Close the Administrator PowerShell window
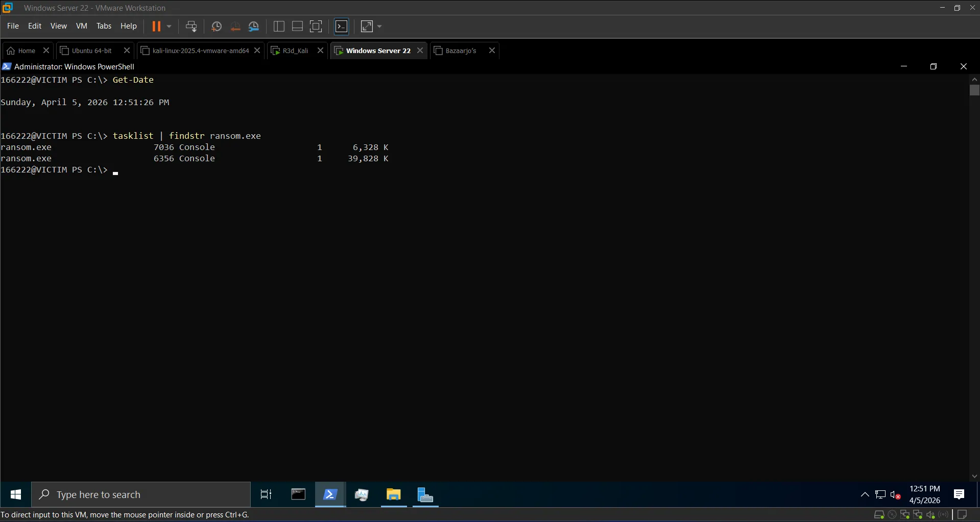 (964, 66)
